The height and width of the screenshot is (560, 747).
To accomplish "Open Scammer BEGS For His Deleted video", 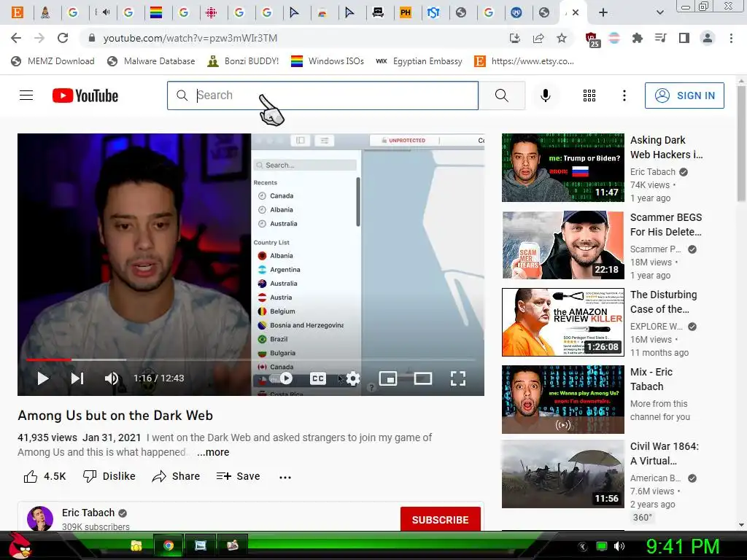I will (665, 225).
